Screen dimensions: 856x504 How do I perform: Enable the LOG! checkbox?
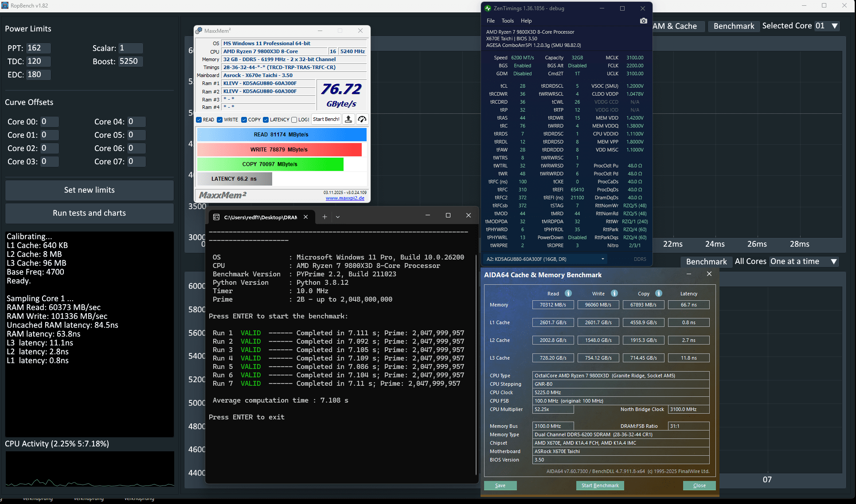[294, 120]
